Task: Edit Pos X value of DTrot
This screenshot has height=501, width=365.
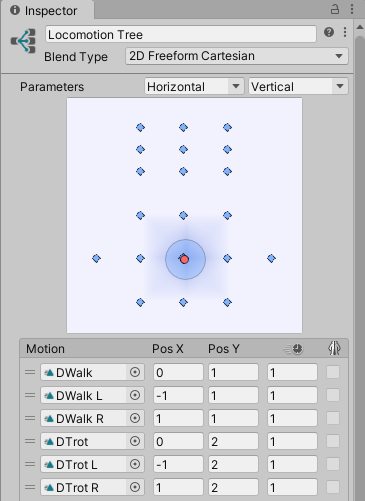Action: click(178, 441)
